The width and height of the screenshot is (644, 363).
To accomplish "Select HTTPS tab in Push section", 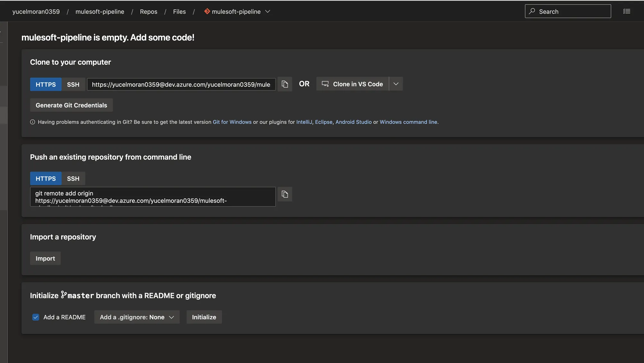I will point(46,179).
